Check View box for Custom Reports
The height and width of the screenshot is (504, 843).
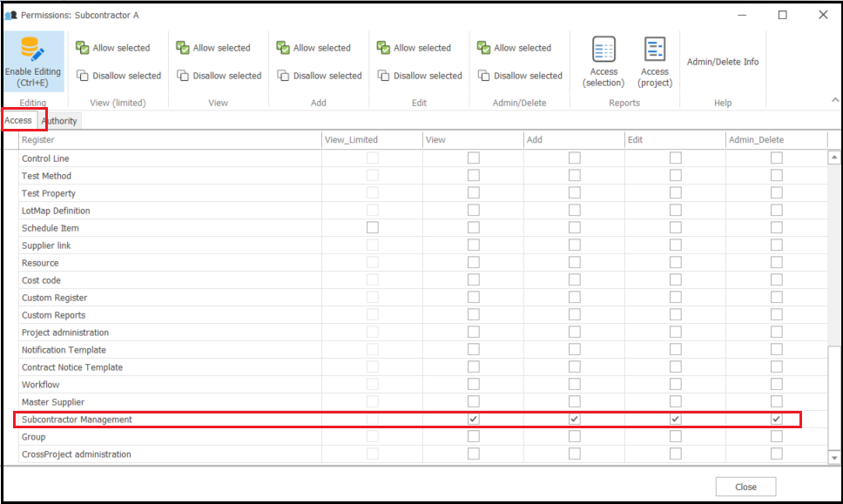pos(474,315)
